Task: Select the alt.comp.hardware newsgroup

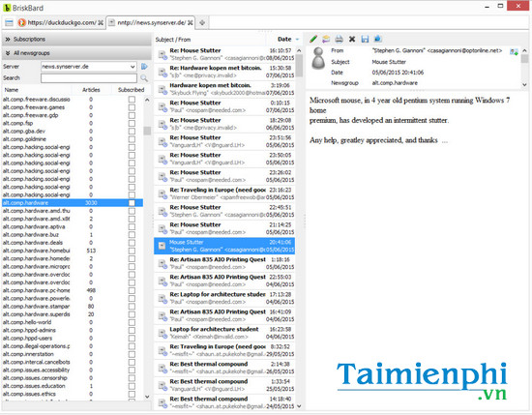Action: (73, 203)
